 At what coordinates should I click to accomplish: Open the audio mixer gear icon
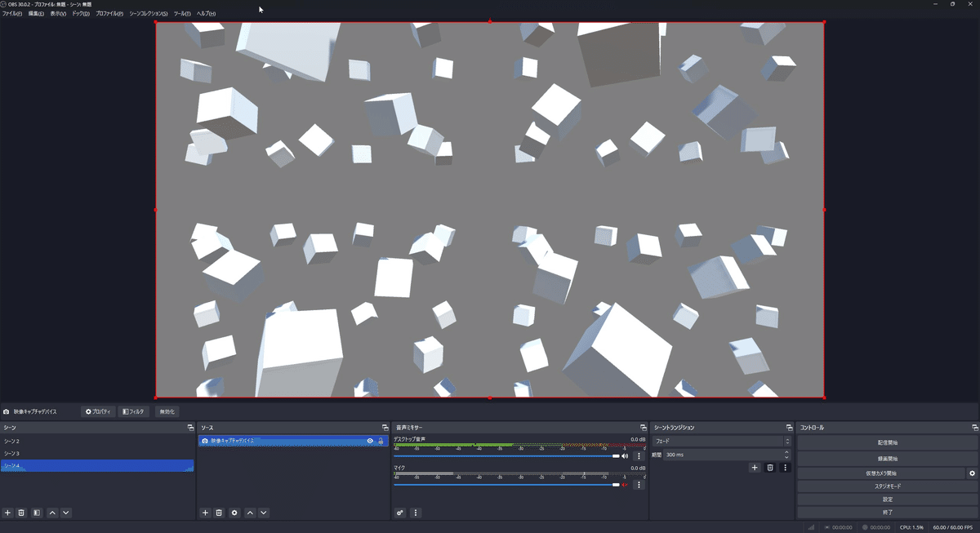[399, 513]
